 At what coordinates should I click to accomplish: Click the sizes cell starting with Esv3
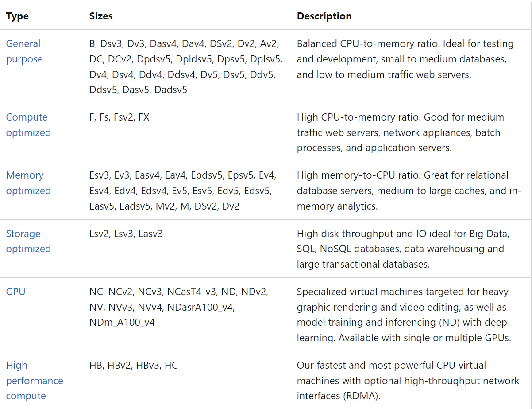183,191
